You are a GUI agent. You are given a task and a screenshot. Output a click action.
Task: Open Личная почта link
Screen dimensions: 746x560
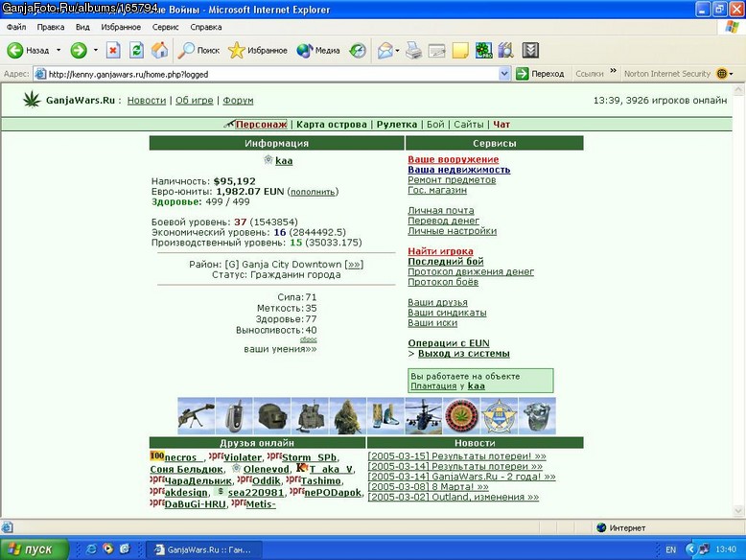click(441, 210)
